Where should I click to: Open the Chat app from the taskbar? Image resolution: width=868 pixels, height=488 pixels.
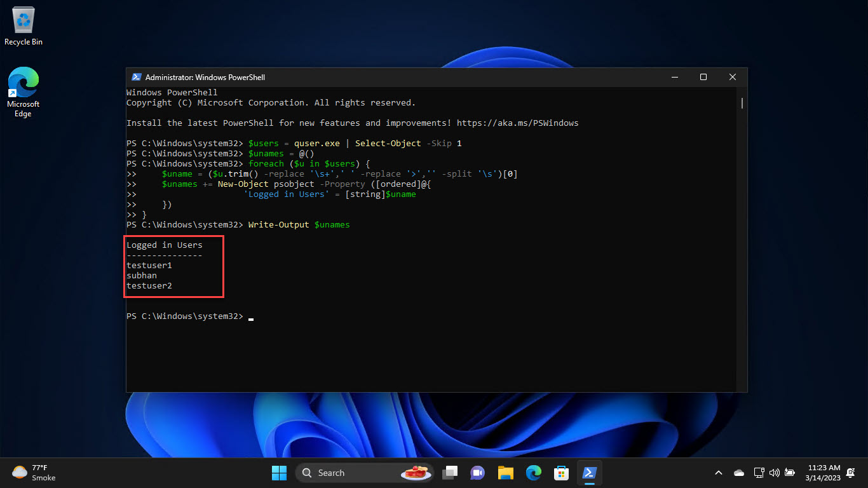tap(477, 473)
